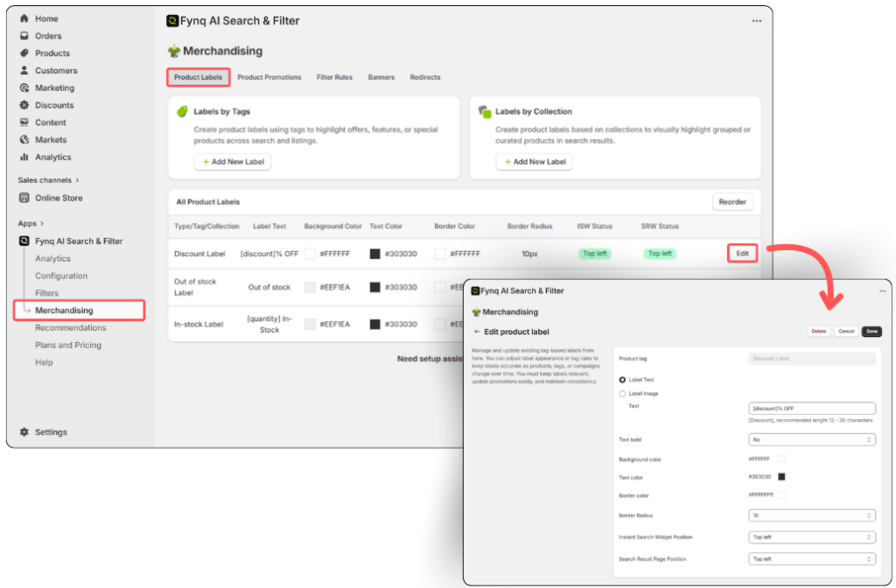Screen dimensions: 896x588
Task: Click the Save button in edit window
Action: click(872, 332)
